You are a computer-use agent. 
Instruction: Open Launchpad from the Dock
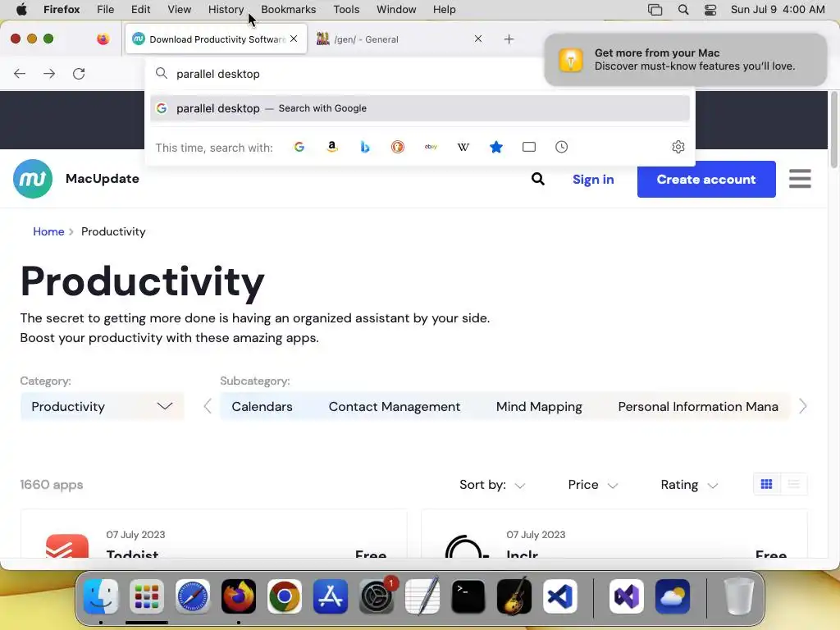click(147, 596)
